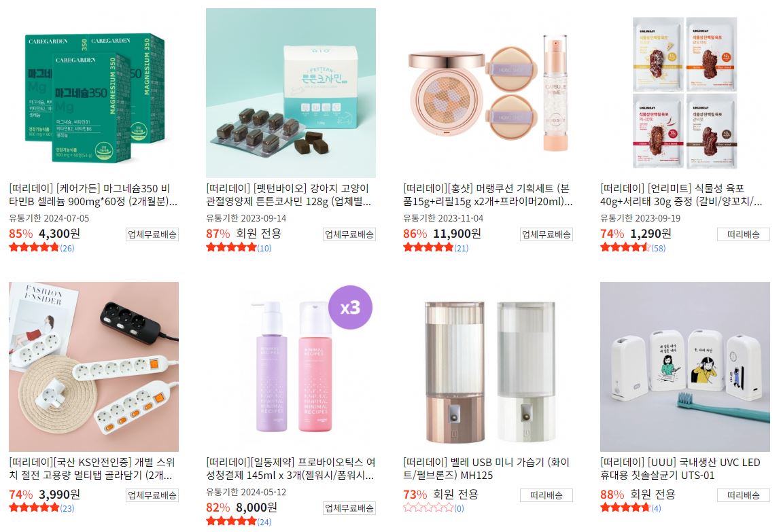Open the x3 probiotics feminine wash product image

[291, 367]
